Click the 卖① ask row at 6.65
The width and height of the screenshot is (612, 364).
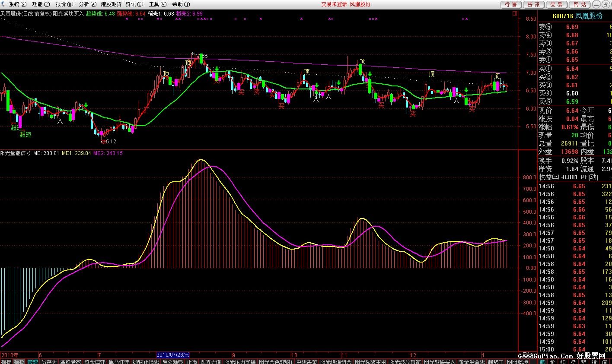pos(575,60)
